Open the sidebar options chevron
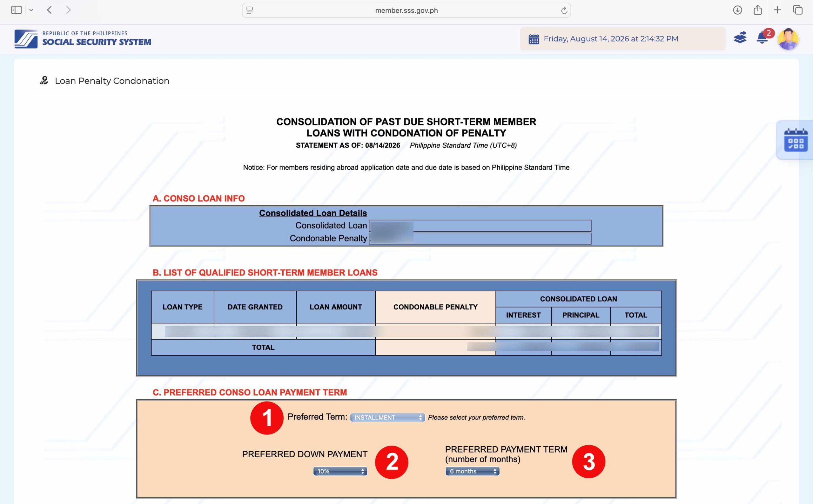Viewport: 813px width, 504px height. pyautogui.click(x=31, y=10)
